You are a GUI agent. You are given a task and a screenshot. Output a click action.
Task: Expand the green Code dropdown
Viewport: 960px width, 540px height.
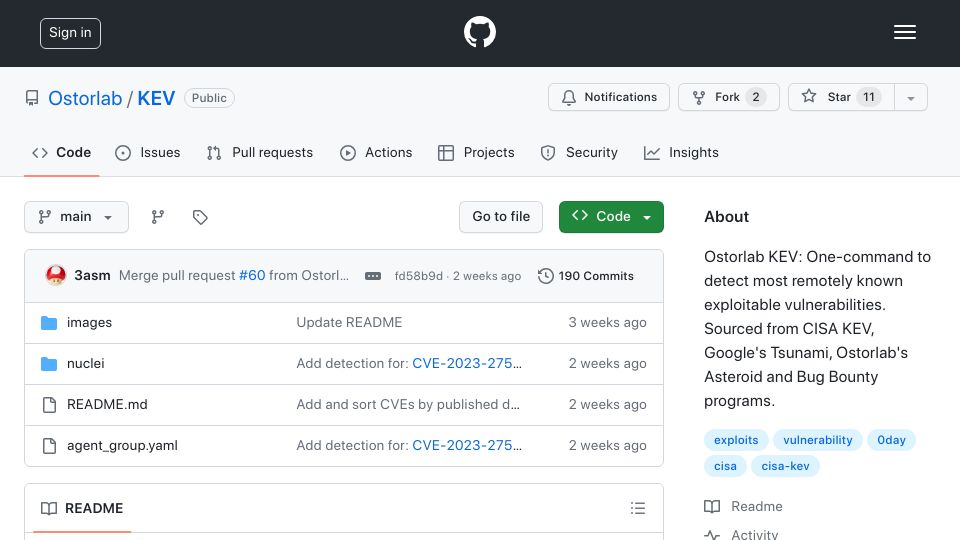611,217
